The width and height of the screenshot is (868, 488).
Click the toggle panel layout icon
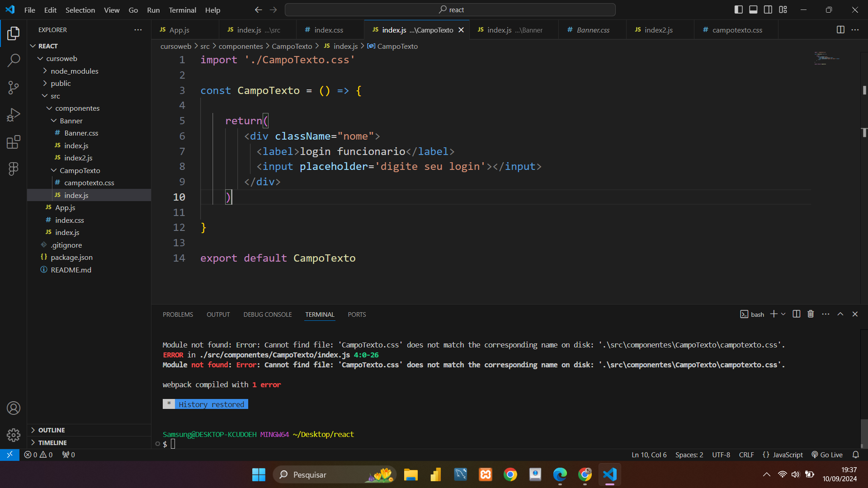pyautogui.click(x=754, y=9)
